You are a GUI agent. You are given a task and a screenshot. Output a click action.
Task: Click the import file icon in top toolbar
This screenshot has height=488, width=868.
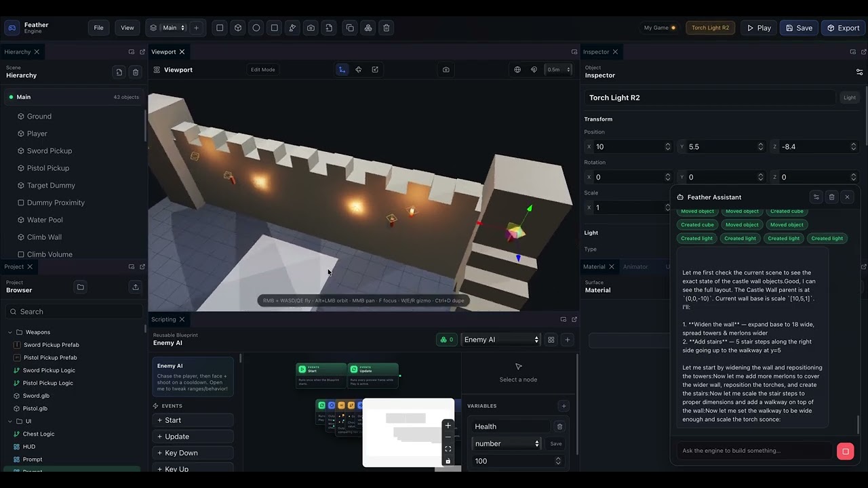pyautogui.click(x=329, y=28)
